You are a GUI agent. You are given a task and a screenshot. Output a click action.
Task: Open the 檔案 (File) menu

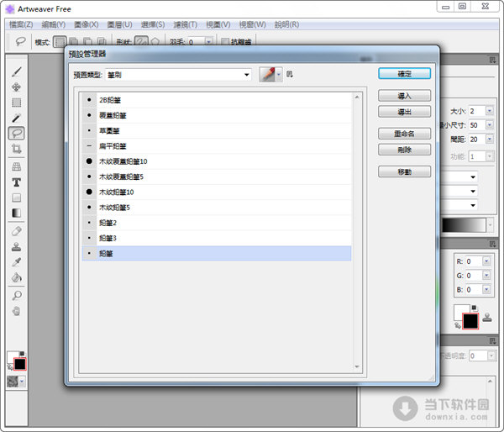pos(21,24)
